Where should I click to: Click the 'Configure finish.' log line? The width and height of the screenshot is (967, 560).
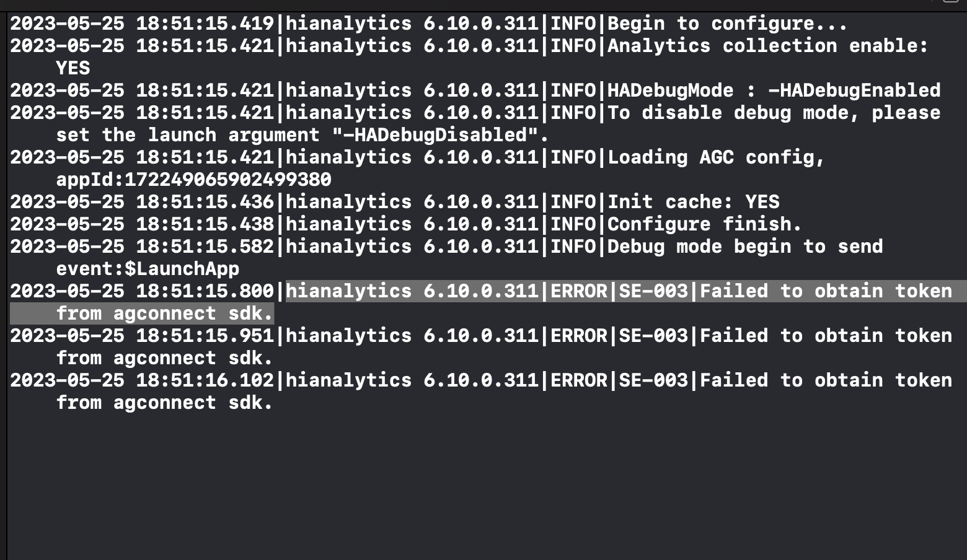pos(406,224)
